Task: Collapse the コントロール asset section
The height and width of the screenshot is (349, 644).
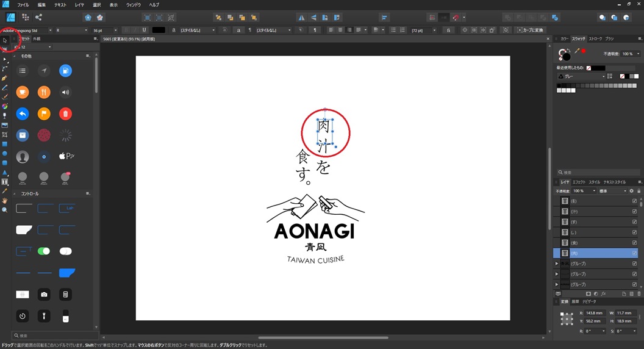Action: pyautogui.click(x=15, y=193)
